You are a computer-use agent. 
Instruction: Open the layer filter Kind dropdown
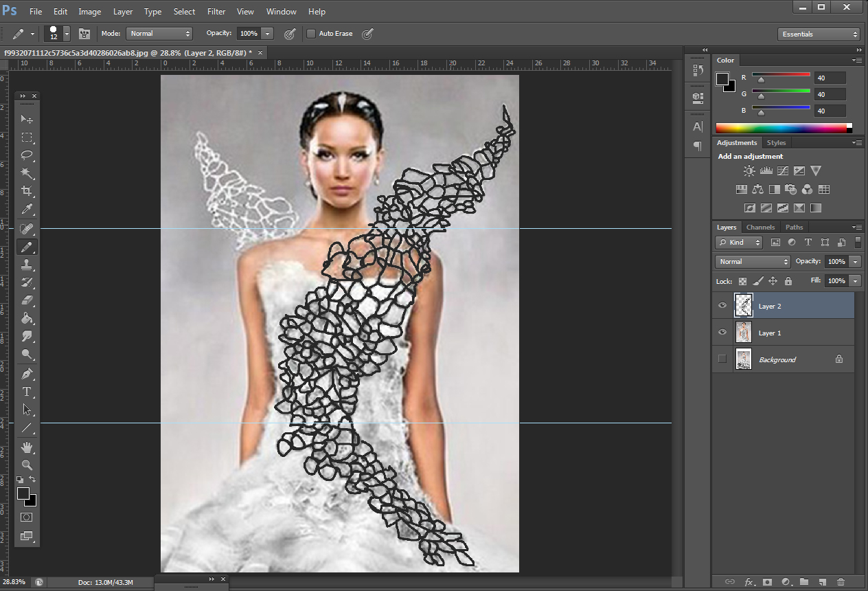pyautogui.click(x=739, y=243)
